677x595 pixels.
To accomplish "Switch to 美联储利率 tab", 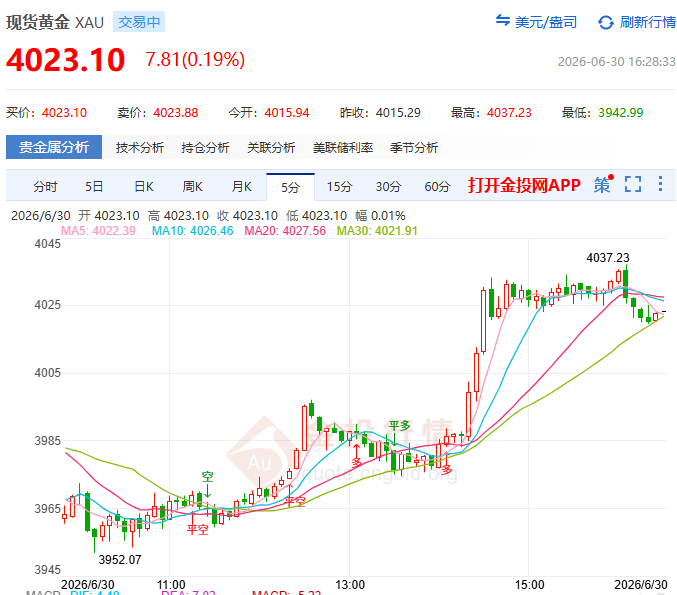I will pyautogui.click(x=343, y=148).
